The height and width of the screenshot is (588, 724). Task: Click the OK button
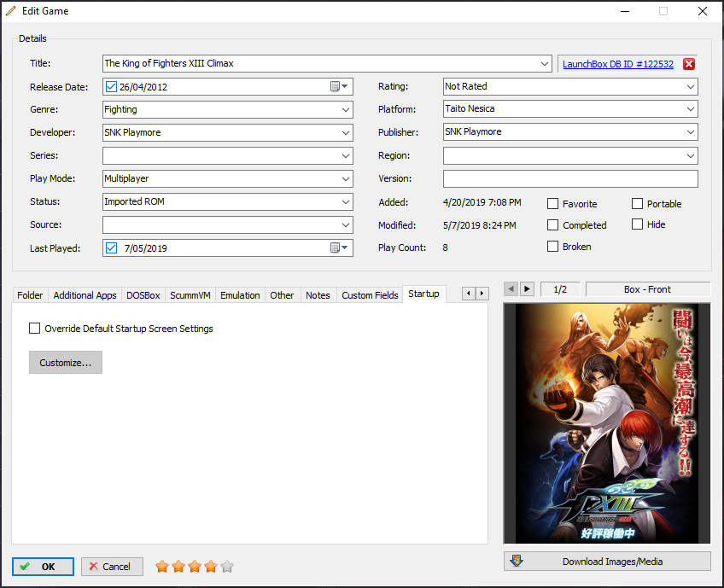43,567
